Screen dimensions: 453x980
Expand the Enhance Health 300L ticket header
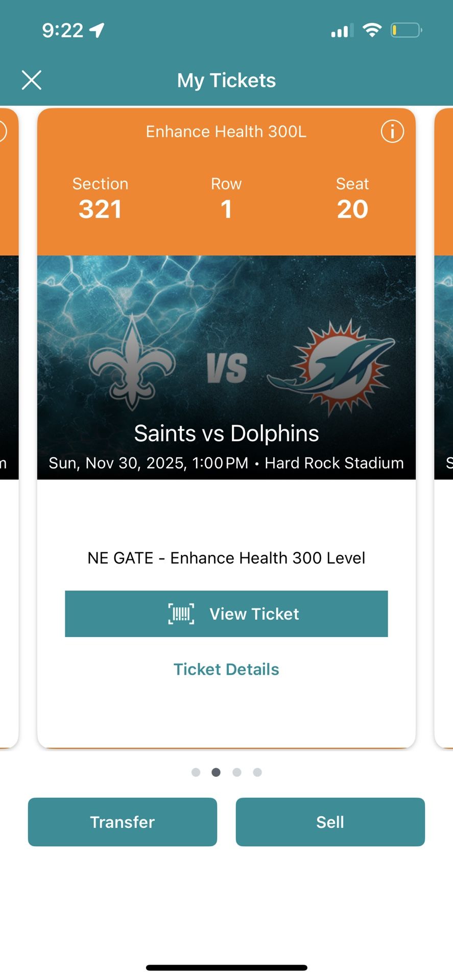(x=226, y=131)
